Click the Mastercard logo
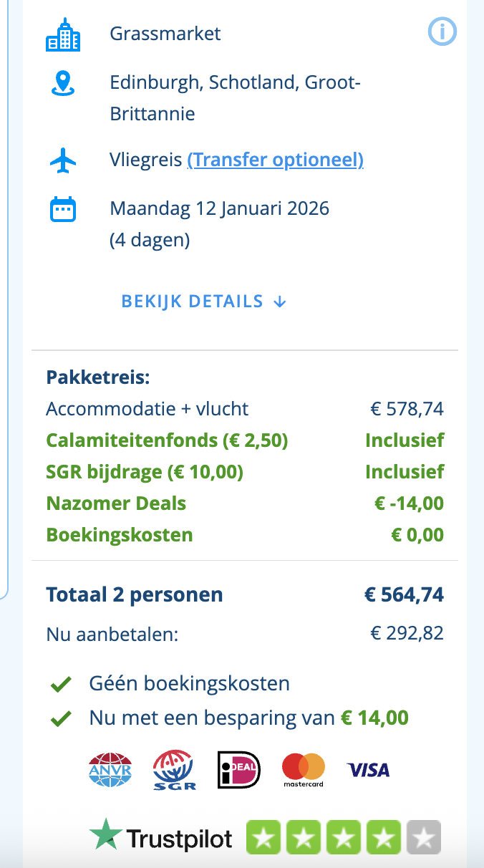This screenshot has width=484, height=868. click(x=303, y=770)
